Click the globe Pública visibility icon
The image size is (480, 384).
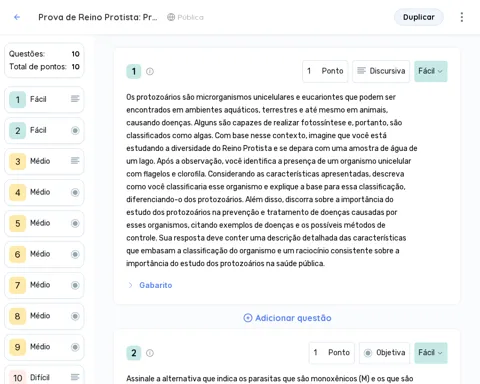point(171,17)
